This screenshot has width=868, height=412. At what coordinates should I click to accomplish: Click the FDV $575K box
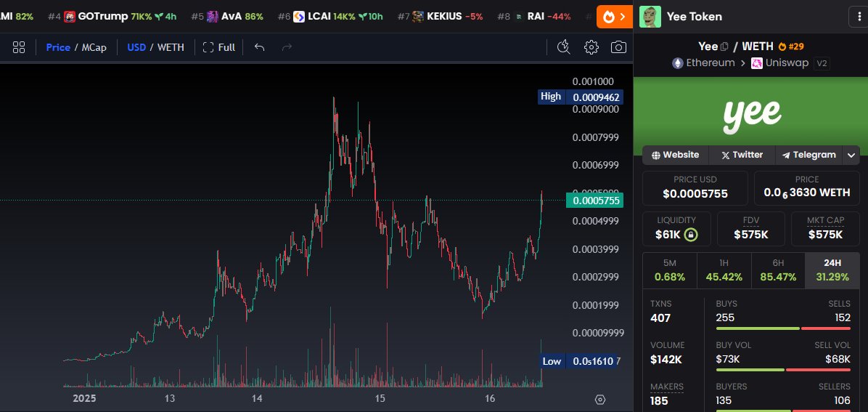750,228
